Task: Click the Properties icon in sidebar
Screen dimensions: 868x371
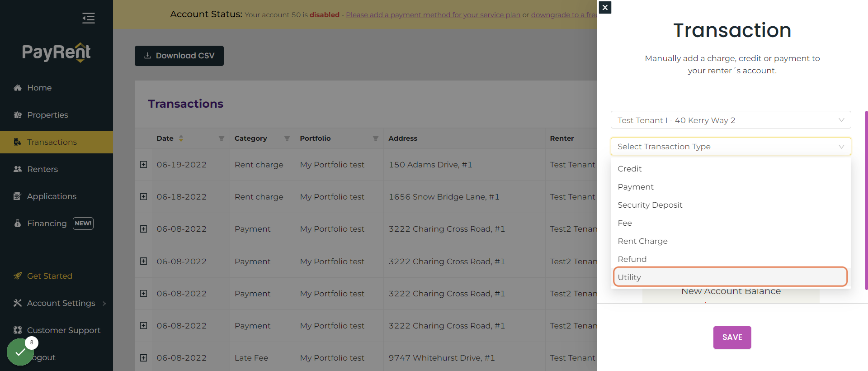Action: [x=18, y=115]
